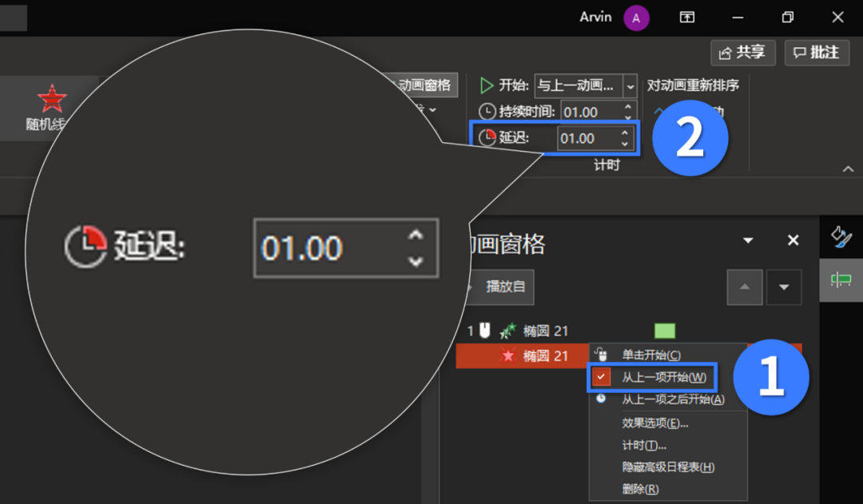This screenshot has height=504, width=863.
Task: Click the 计时 group label in ribbon
Action: [607, 165]
